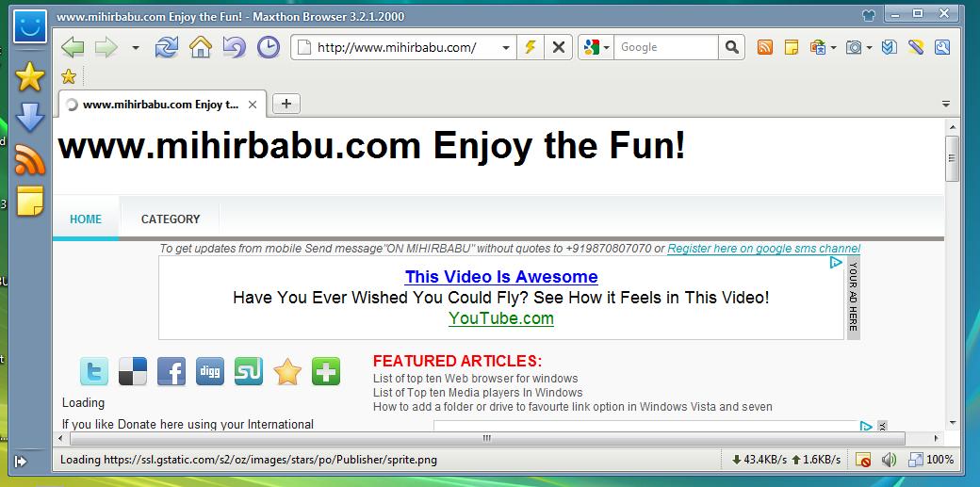Open the tab list dropdown

[946, 104]
